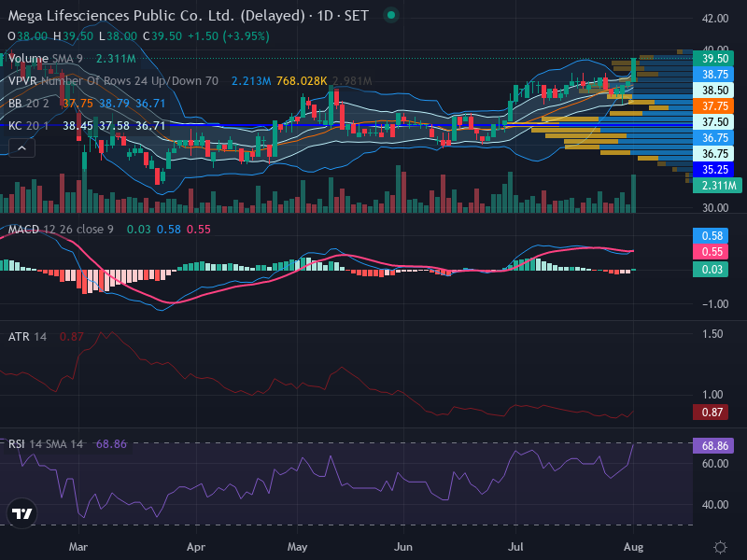Click the blue 35.25 price label
Screen dimensions: 747x560
click(712, 170)
